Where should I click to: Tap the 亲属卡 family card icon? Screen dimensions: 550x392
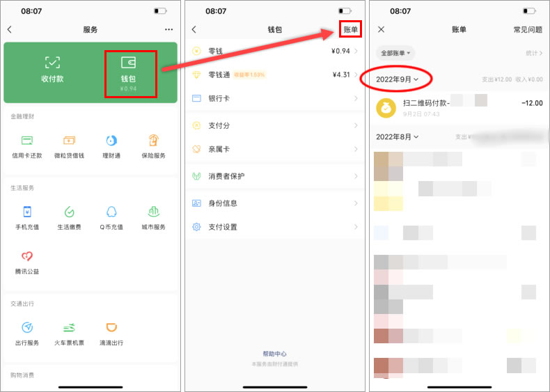pyautogui.click(x=196, y=149)
